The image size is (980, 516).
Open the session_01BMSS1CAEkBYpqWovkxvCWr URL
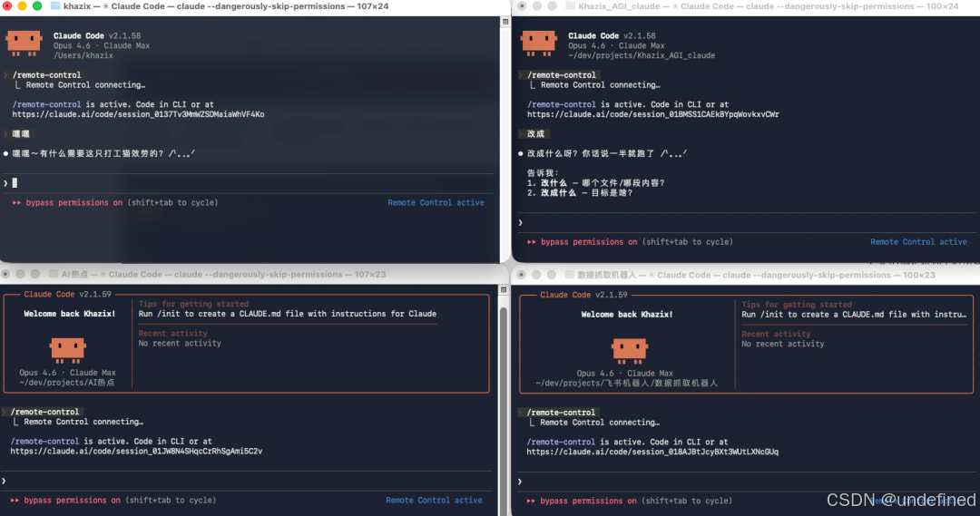(x=653, y=114)
